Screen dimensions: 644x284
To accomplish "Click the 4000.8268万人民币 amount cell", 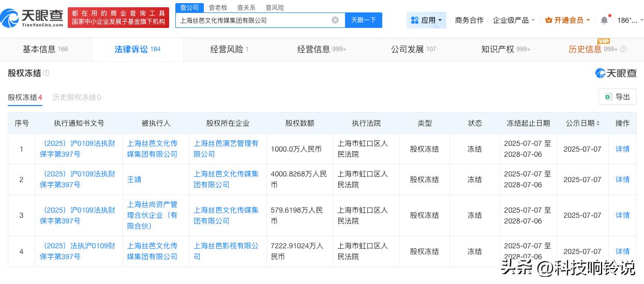I will (x=299, y=180).
